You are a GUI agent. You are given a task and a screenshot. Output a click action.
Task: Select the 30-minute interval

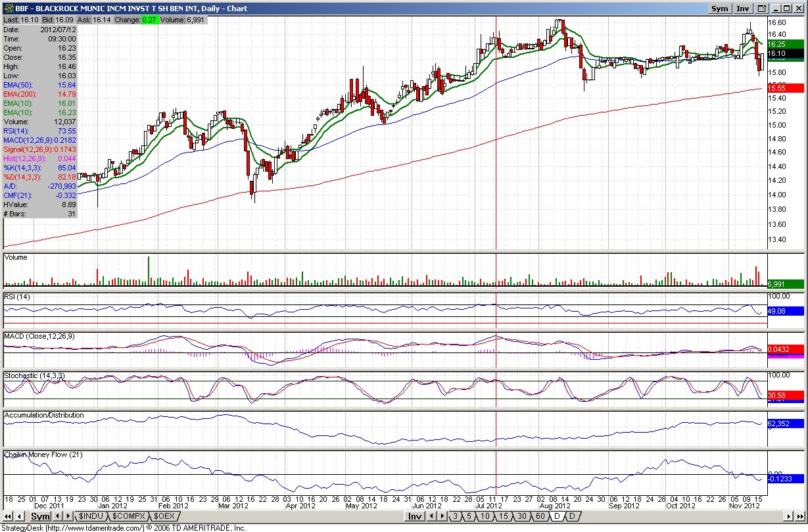[521, 516]
